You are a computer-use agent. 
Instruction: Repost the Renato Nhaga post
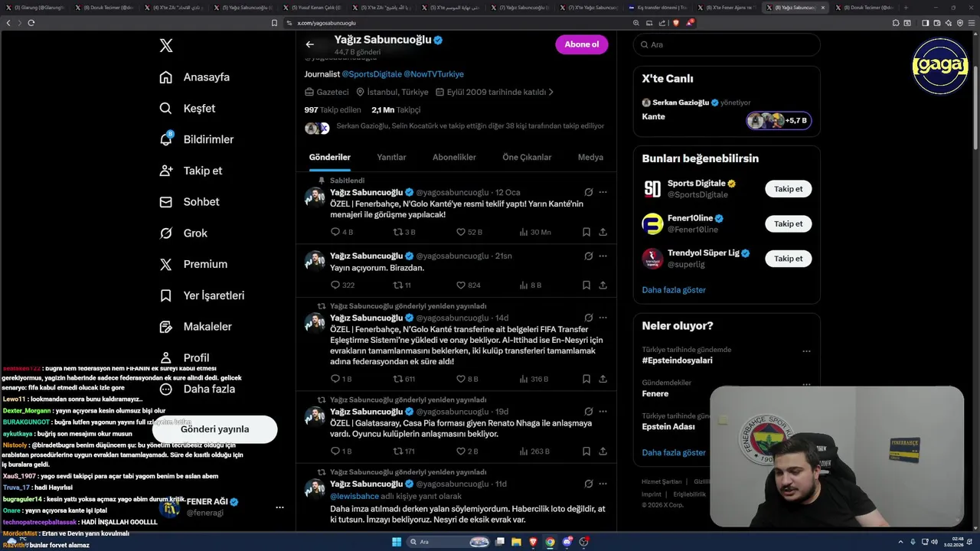(404, 452)
